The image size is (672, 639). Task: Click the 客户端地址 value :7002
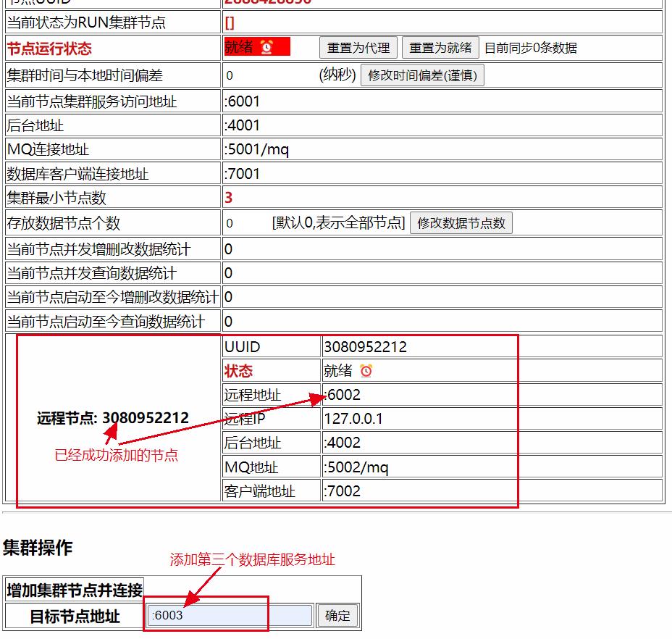pyautogui.click(x=343, y=490)
